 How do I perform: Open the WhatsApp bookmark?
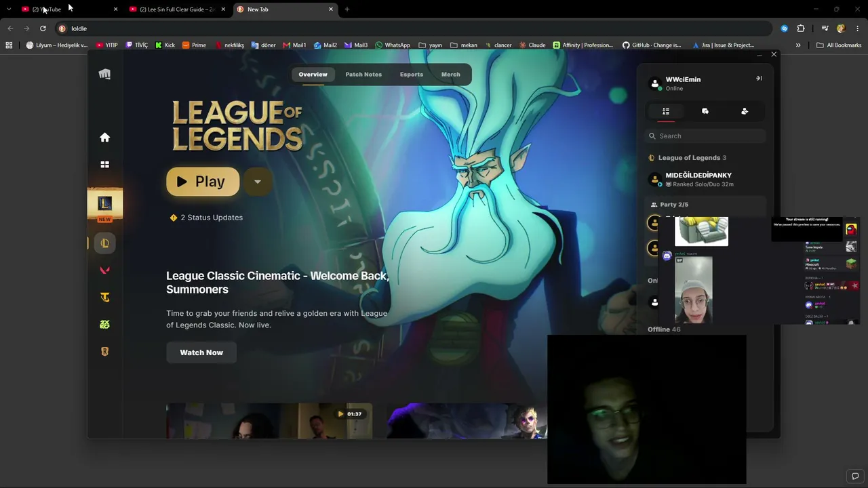(392, 45)
